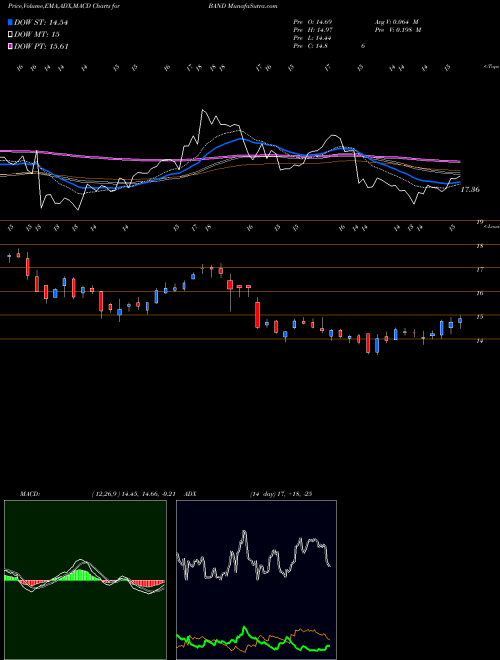Click the 'Price,Volume,EMA,ADX,MACD Charts for' heading
This screenshot has height=660, width=500.
pyautogui.click(x=63, y=6)
